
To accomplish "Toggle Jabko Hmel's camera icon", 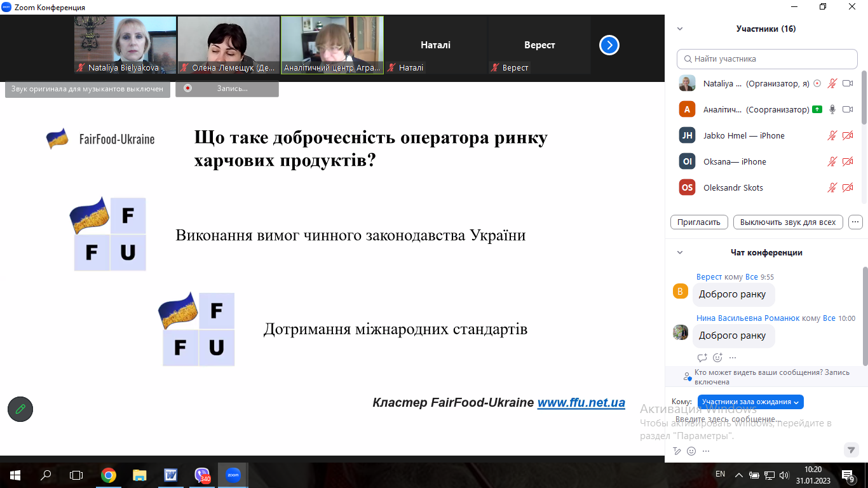I will [848, 135].
